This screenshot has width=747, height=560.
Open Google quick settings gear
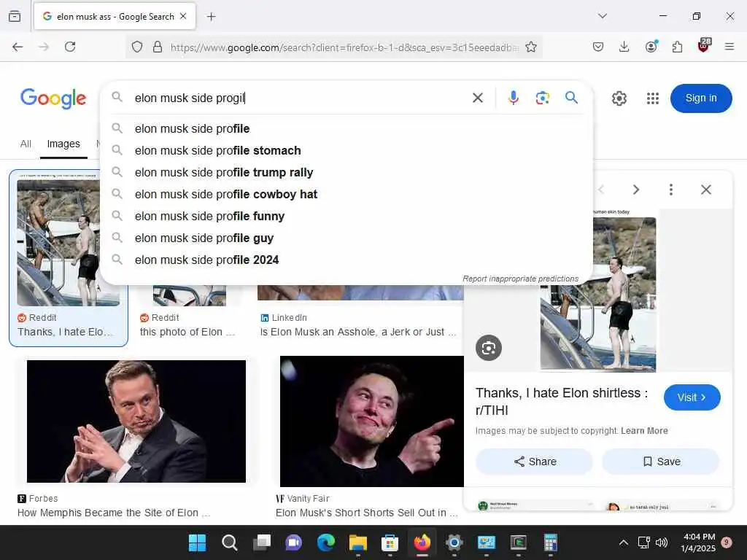tap(619, 98)
